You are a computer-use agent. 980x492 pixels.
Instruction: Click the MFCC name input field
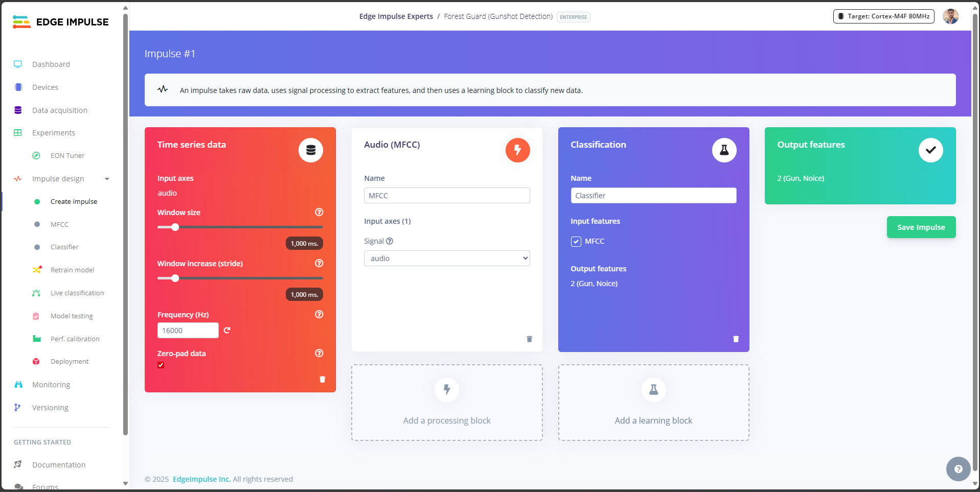coord(447,196)
